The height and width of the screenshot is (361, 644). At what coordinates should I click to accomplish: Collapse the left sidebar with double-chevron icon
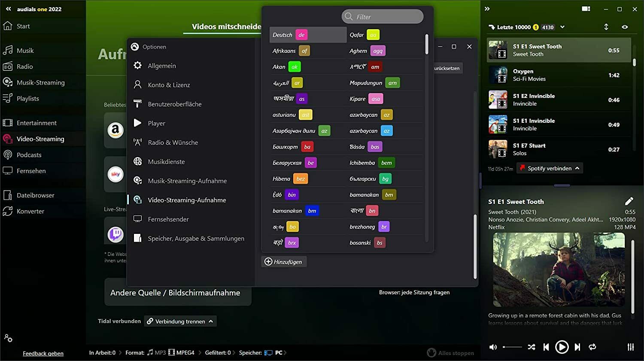pyautogui.click(x=8, y=9)
